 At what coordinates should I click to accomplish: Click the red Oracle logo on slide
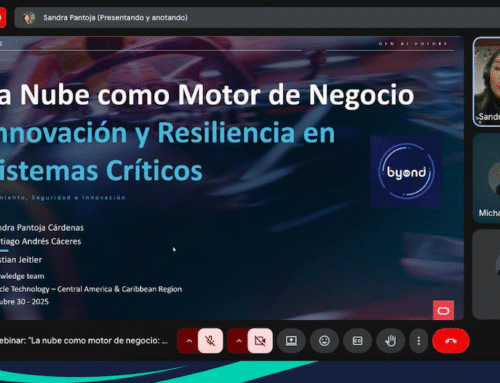[443, 310]
